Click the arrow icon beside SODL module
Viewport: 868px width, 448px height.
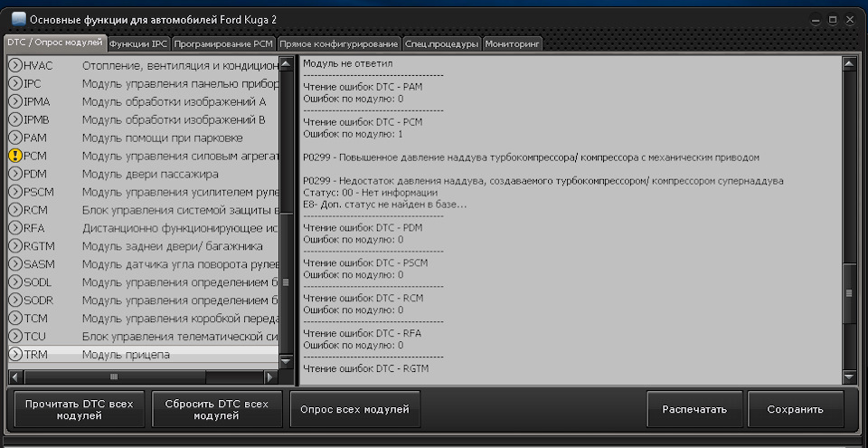(16, 281)
